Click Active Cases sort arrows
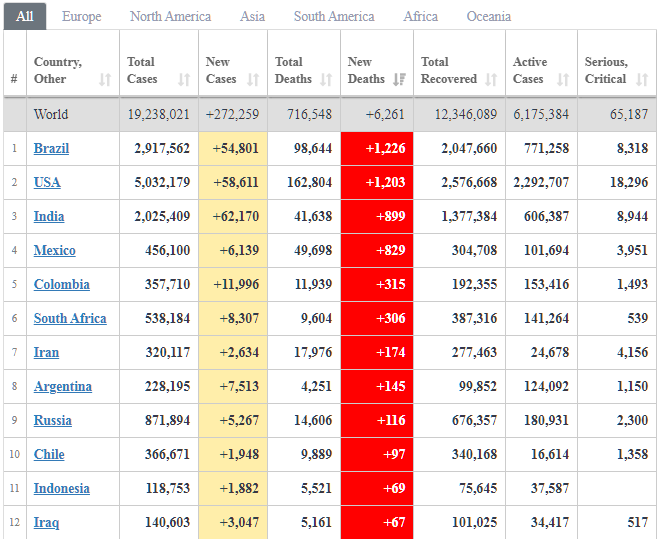 563,80
